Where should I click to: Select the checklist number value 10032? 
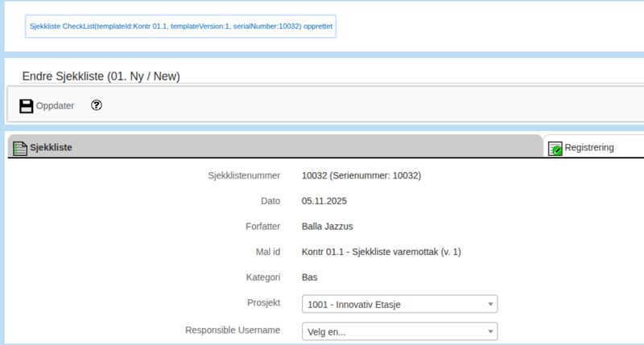tap(361, 175)
